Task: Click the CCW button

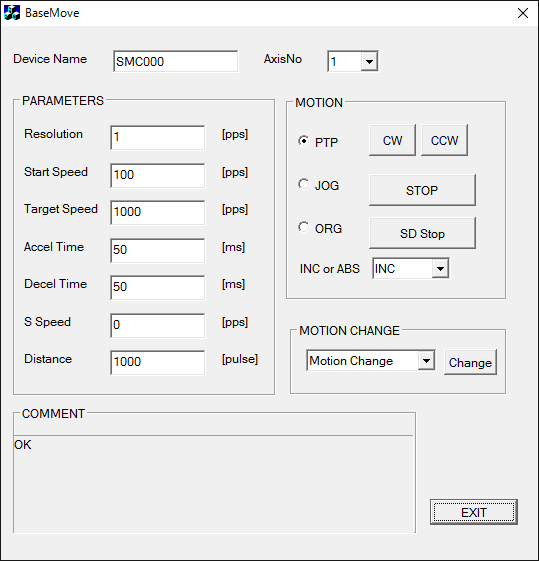Action: coord(444,140)
